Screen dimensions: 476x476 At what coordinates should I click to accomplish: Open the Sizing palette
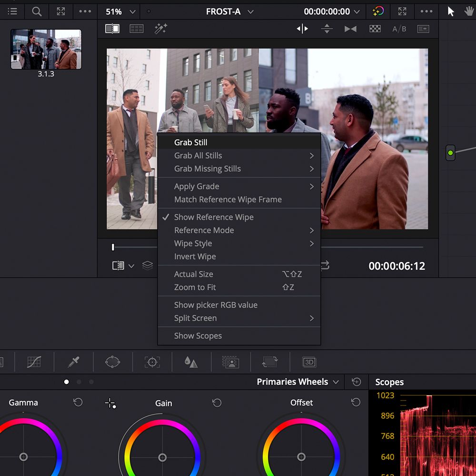click(x=269, y=362)
